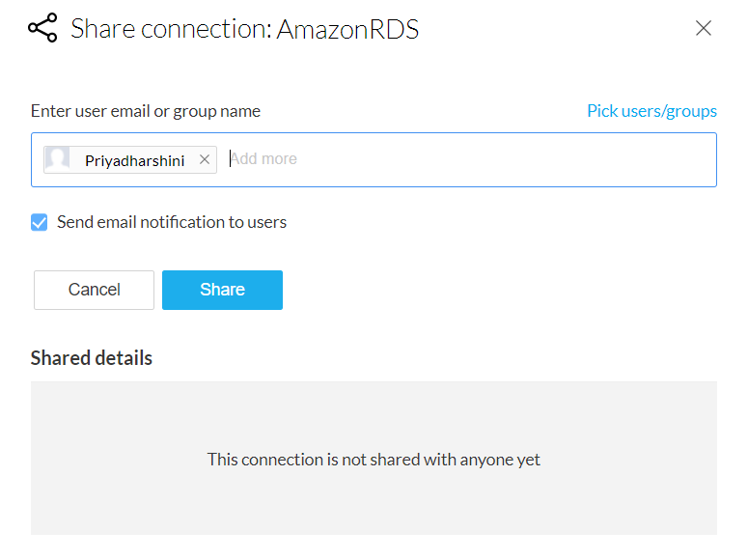Click the 'not shared with anyone yet' message
748x560 pixels.
tap(374, 460)
